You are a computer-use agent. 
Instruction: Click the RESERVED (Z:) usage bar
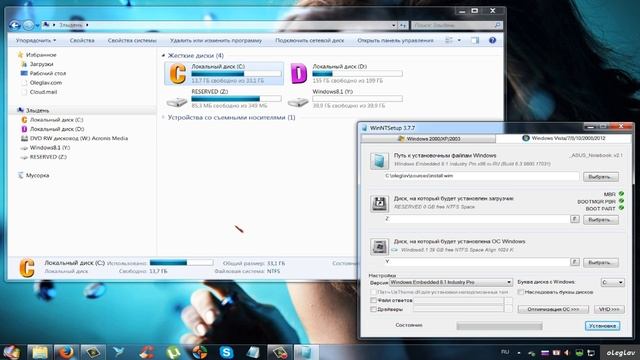pyautogui.click(x=236, y=99)
